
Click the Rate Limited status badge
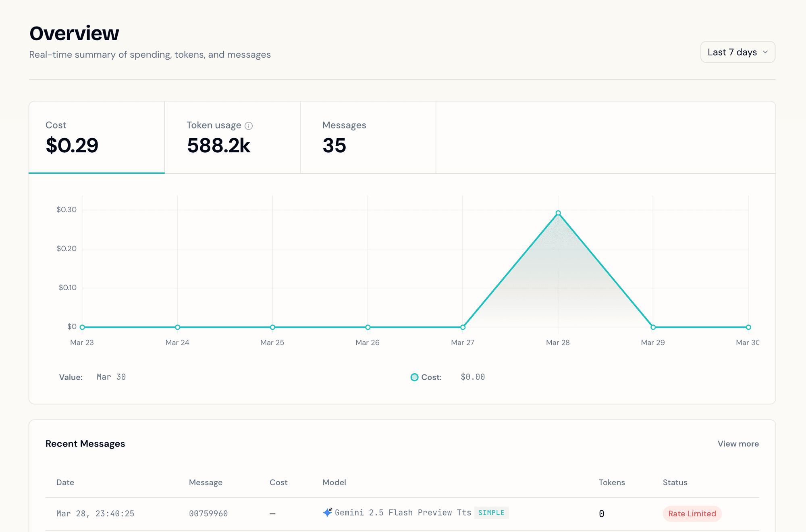(x=692, y=513)
